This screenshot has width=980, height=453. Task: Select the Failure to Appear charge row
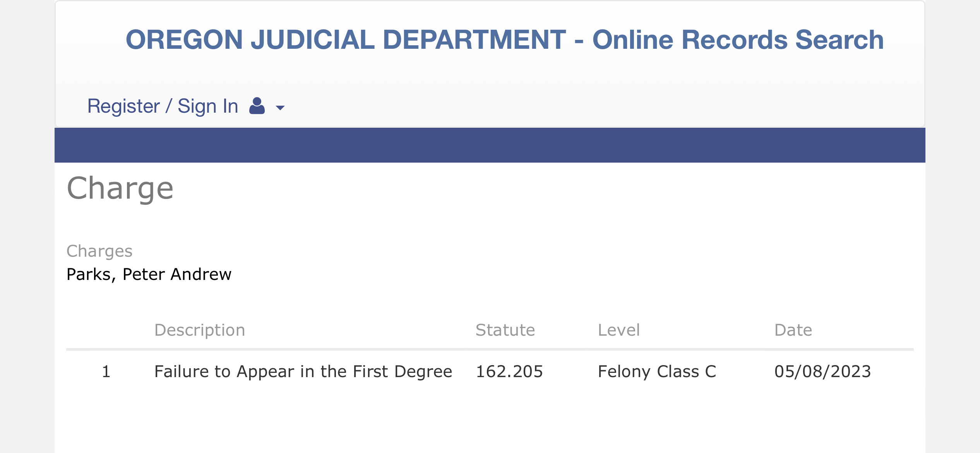click(x=490, y=372)
